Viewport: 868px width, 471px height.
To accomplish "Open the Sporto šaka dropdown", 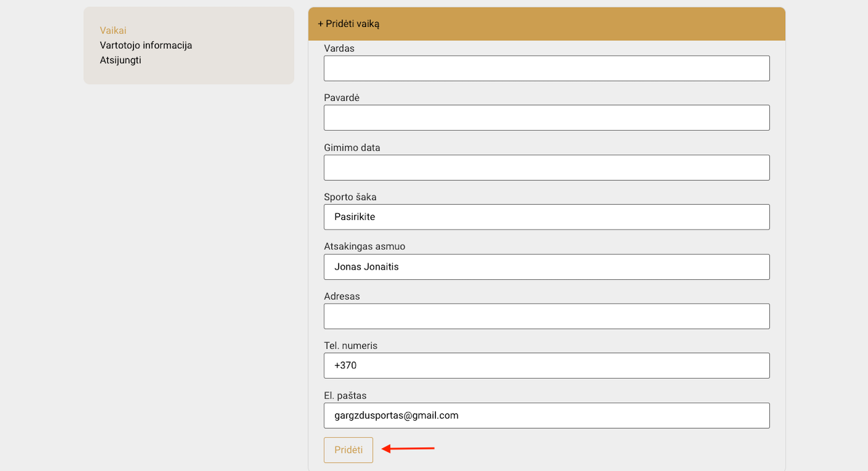I will (546, 217).
